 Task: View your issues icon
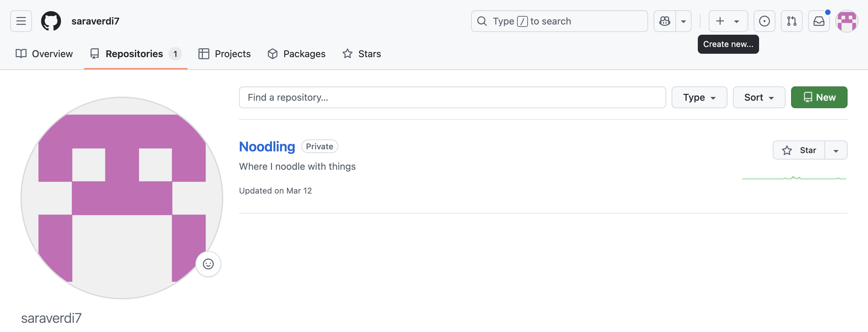765,21
